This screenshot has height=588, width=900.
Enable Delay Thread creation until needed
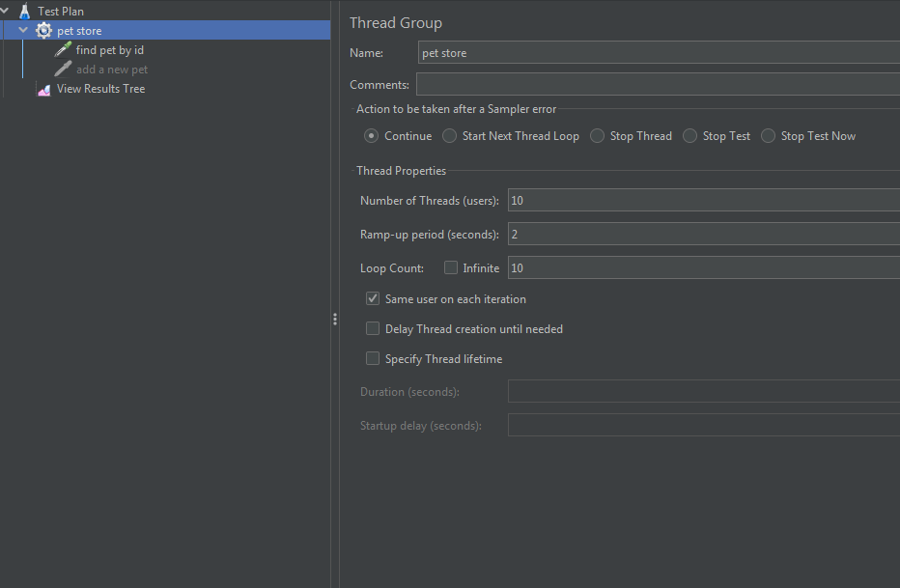(x=373, y=328)
